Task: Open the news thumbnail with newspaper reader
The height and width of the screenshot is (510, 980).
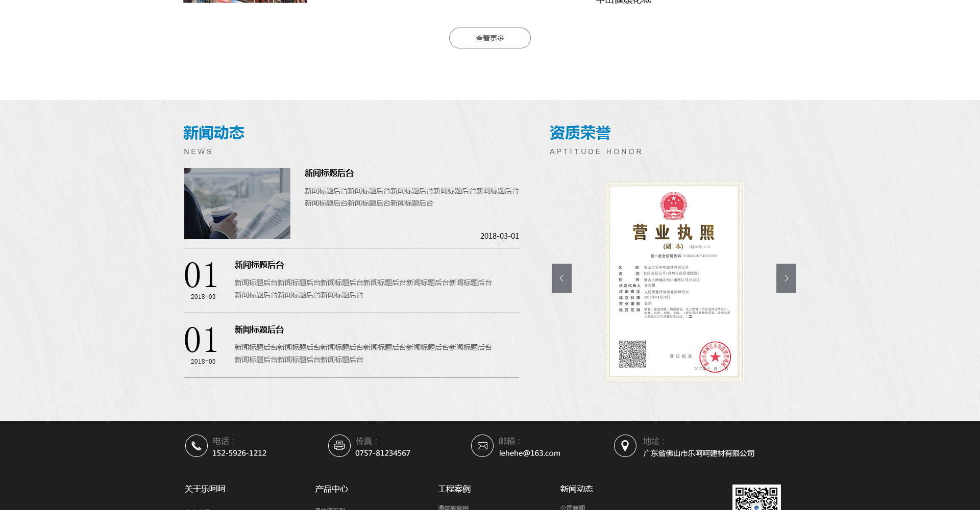Action: 237,203
